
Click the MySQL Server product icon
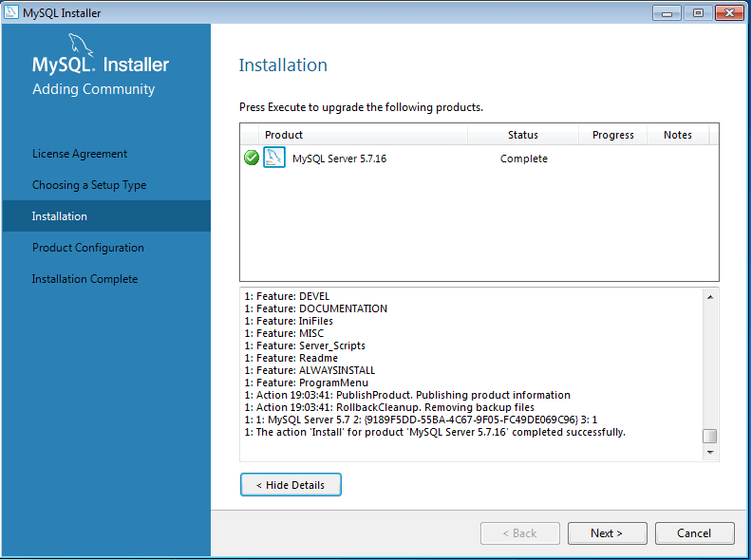pos(274,158)
